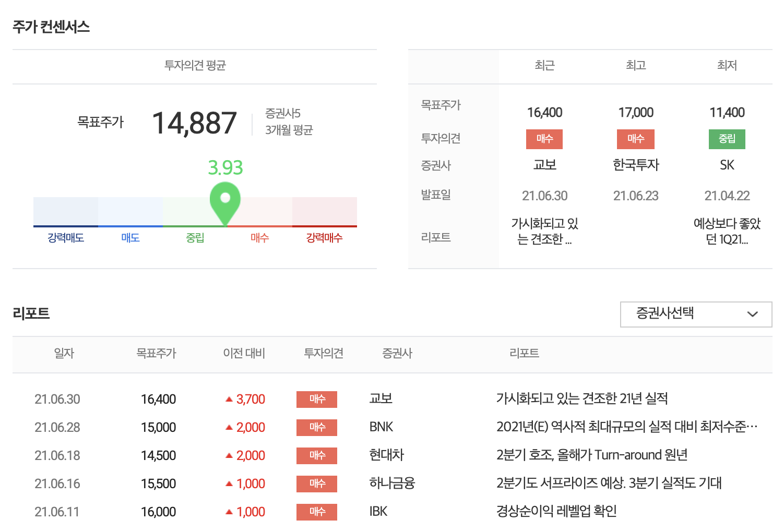Click the 증권사5 3개월 평균 note
This screenshot has width=784, height=532.
289,122
